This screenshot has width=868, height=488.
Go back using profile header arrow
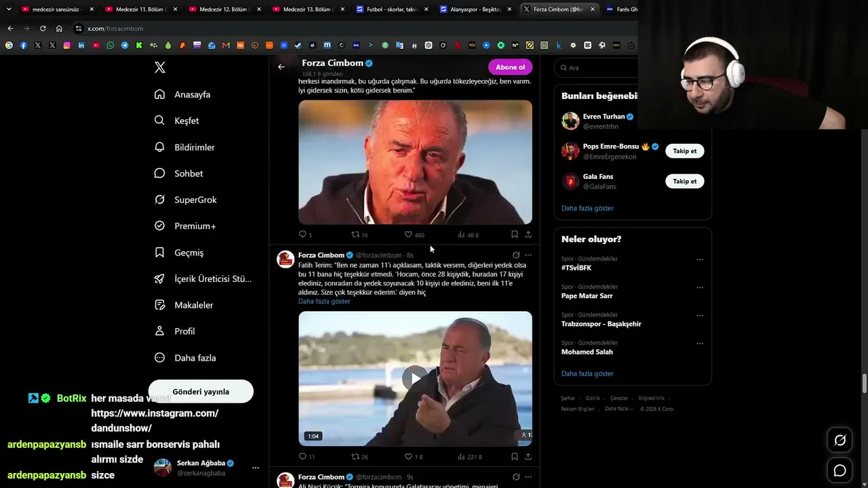[x=281, y=67]
